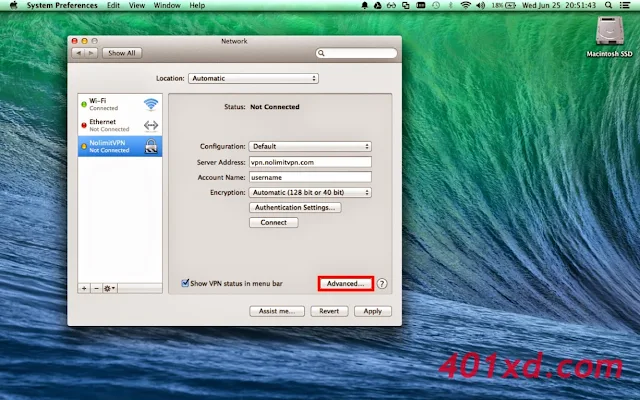The height and width of the screenshot is (400, 640).
Task: Click the VPN status menu bar icon
Action: click(421, 5)
